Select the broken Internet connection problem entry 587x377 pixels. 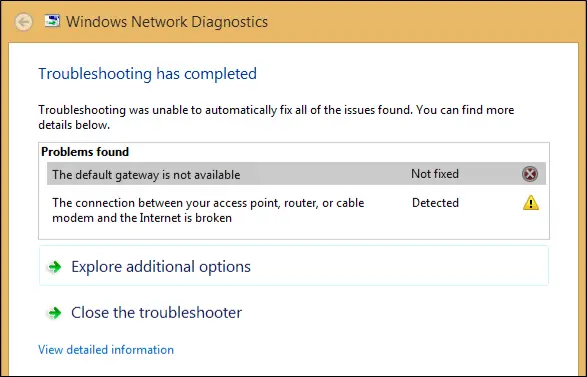point(296,210)
